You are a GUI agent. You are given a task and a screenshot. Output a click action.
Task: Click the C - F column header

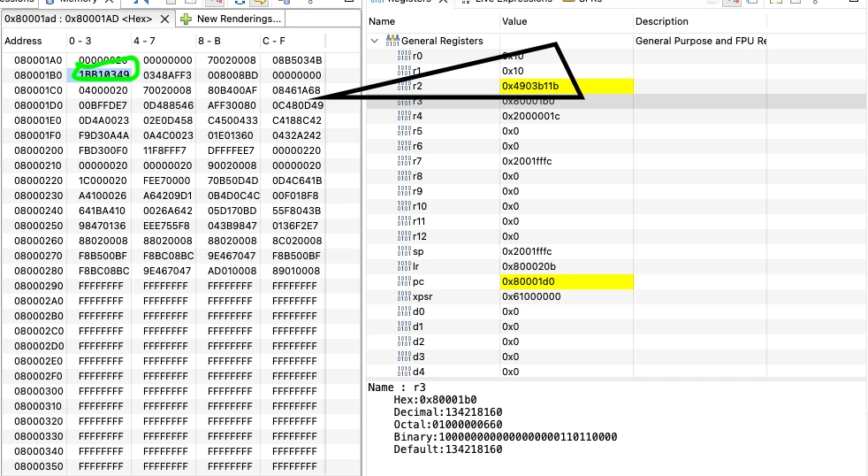(274, 41)
